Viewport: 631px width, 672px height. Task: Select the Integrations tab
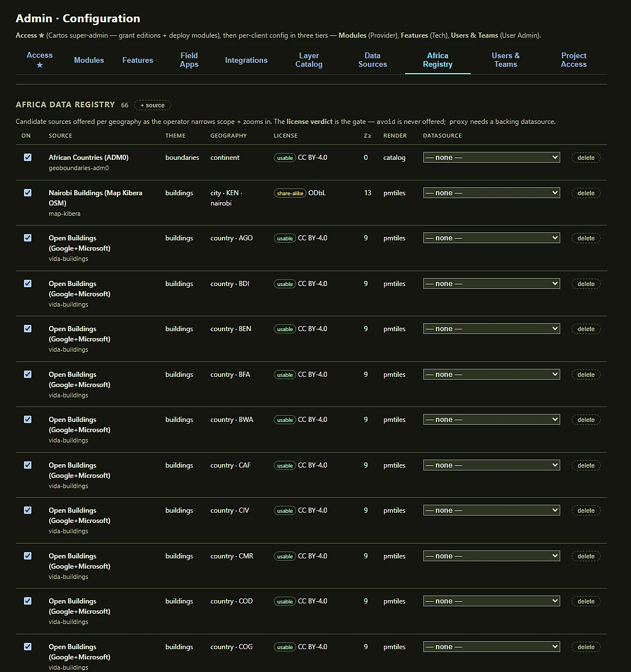tap(246, 60)
